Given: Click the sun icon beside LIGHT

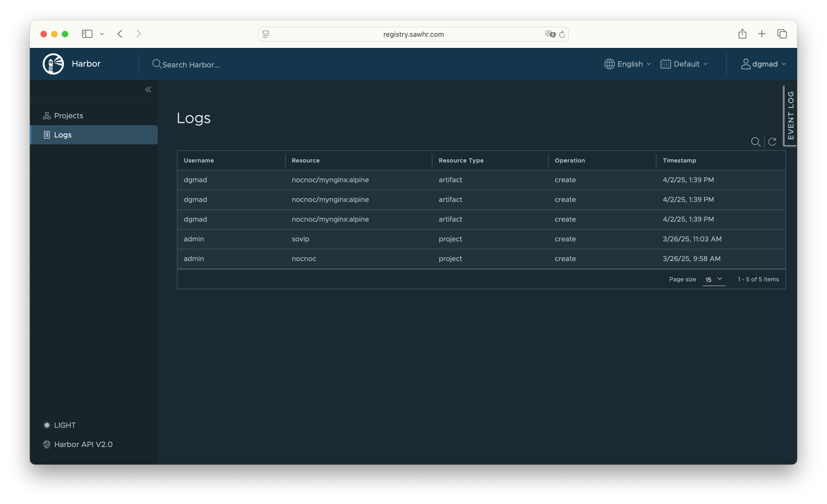Looking at the screenshot, I should 47,425.
